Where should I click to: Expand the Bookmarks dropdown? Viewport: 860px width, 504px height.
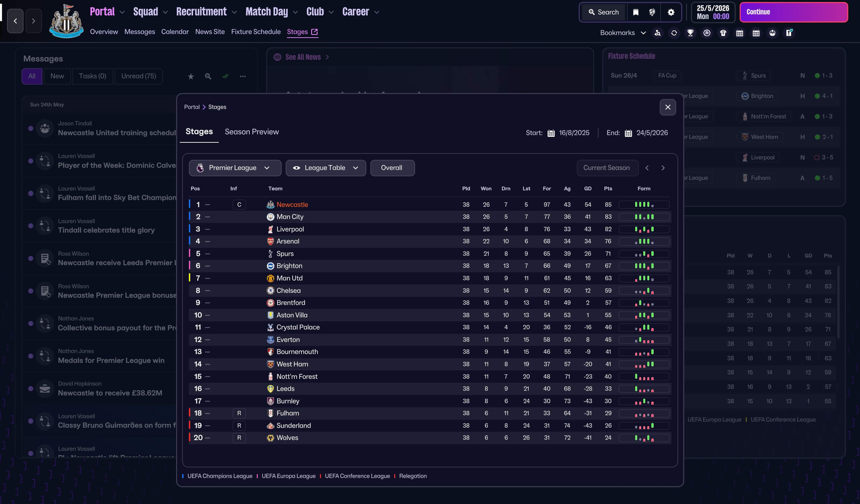pyautogui.click(x=622, y=33)
